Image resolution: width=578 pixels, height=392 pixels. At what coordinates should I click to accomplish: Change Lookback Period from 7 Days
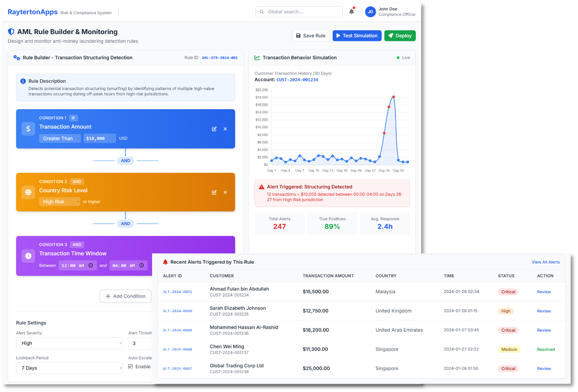(69, 368)
